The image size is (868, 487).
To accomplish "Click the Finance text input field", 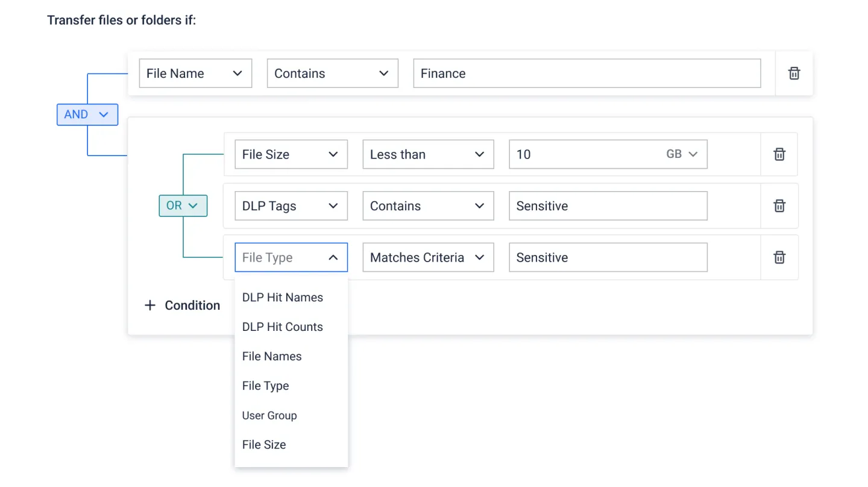I will pos(586,74).
